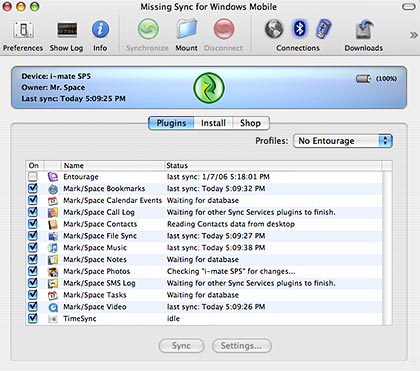420x371 pixels.
Task: Click the Settings... button
Action: pos(242,346)
